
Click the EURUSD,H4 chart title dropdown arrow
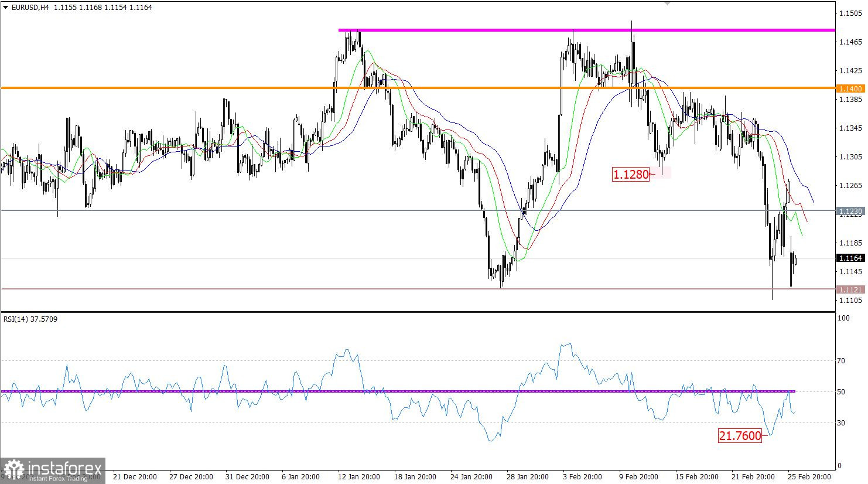point(6,8)
